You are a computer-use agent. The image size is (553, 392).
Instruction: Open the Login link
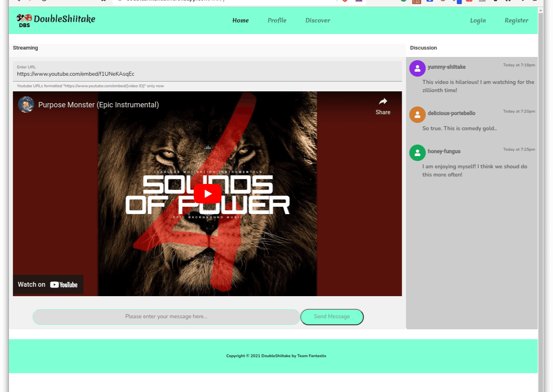tap(478, 20)
